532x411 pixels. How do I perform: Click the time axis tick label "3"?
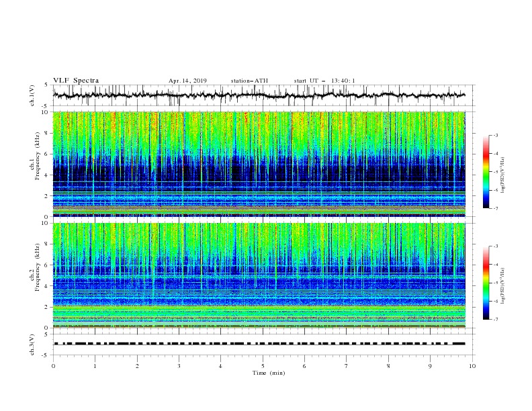coord(179,366)
